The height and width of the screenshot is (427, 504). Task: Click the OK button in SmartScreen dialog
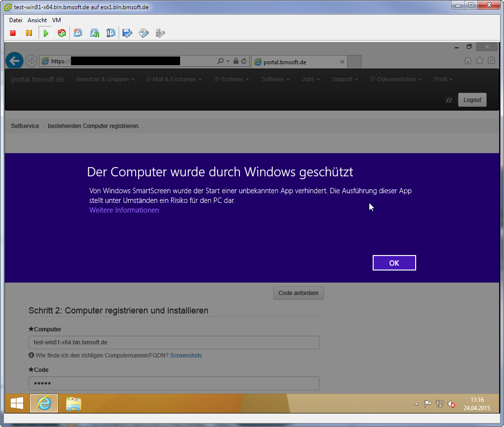coord(394,263)
